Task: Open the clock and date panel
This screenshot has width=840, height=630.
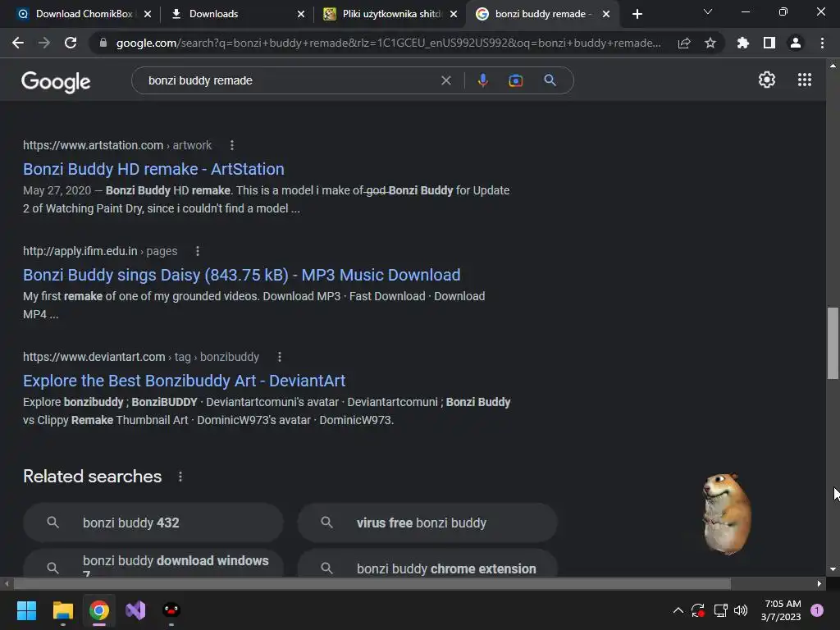Action: pos(782,610)
